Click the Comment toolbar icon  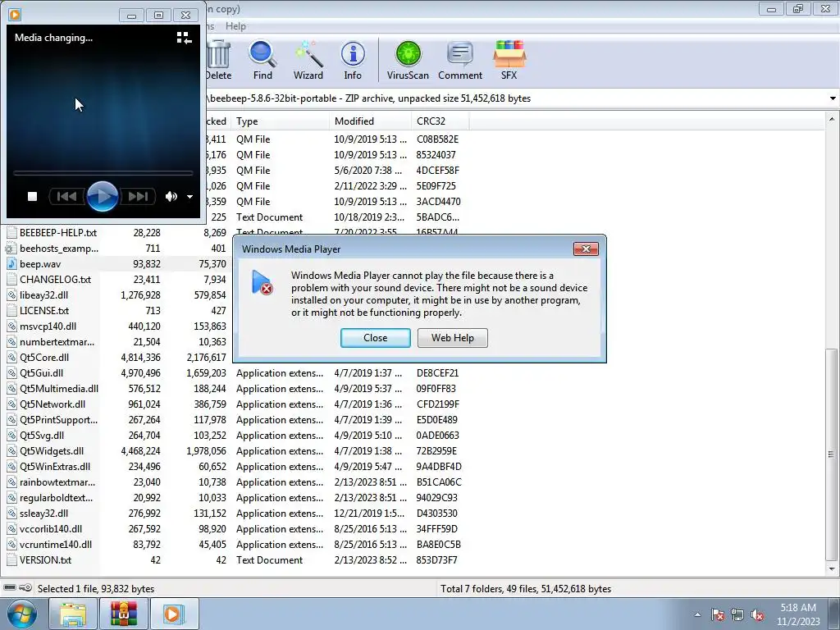pos(460,60)
